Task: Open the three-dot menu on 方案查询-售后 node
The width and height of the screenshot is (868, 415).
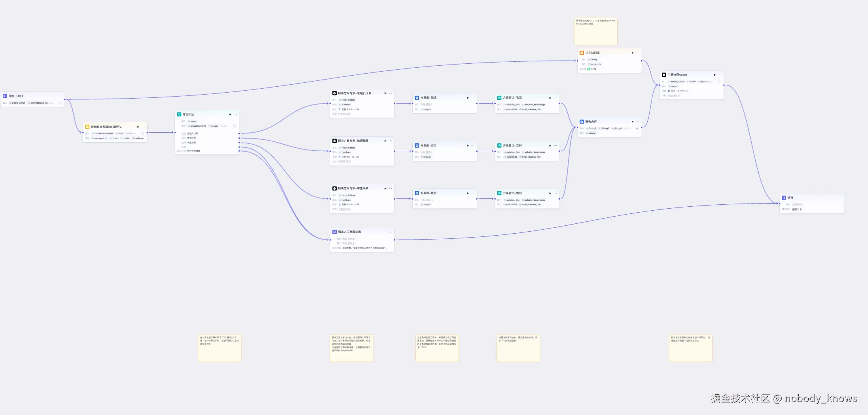Action: [x=555, y=193]
